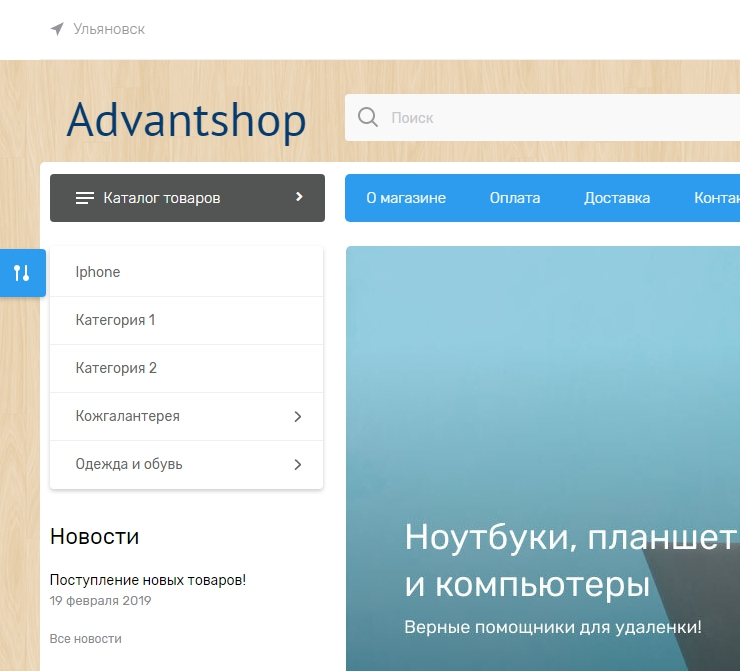Expand the Кожгалантерея submenu arrow
This screenshot has height=671, width=740.
[x=297, y=416]
